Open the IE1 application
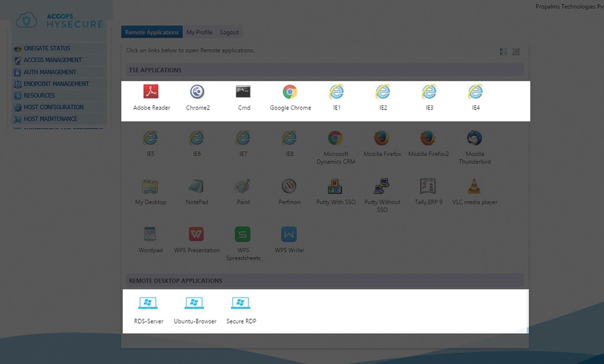The image size is (604, 364). 336,92
